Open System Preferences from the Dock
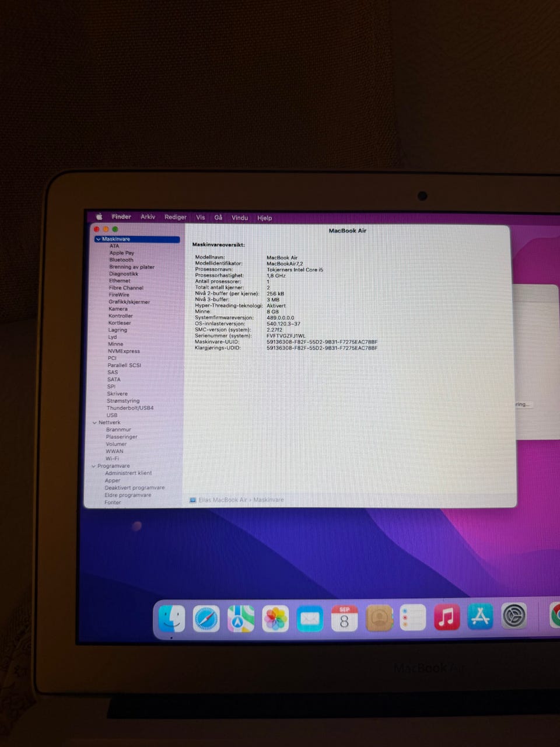This screenshot has height=747, width=560. tap(514, 616)
